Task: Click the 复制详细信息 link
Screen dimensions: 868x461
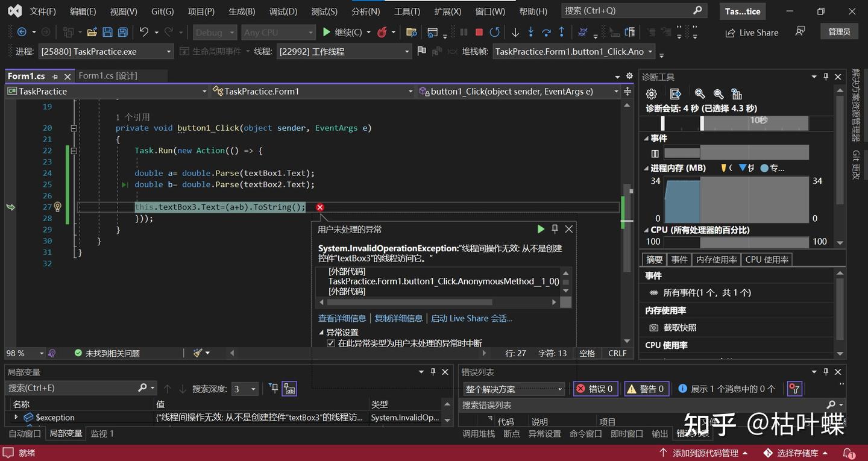Action: click(x=398, y=318)
